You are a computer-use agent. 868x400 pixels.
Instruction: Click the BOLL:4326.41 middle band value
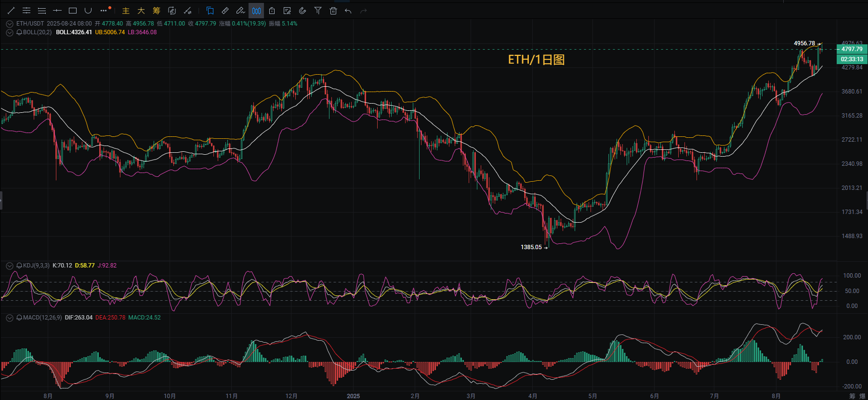[x=74, y=32]
